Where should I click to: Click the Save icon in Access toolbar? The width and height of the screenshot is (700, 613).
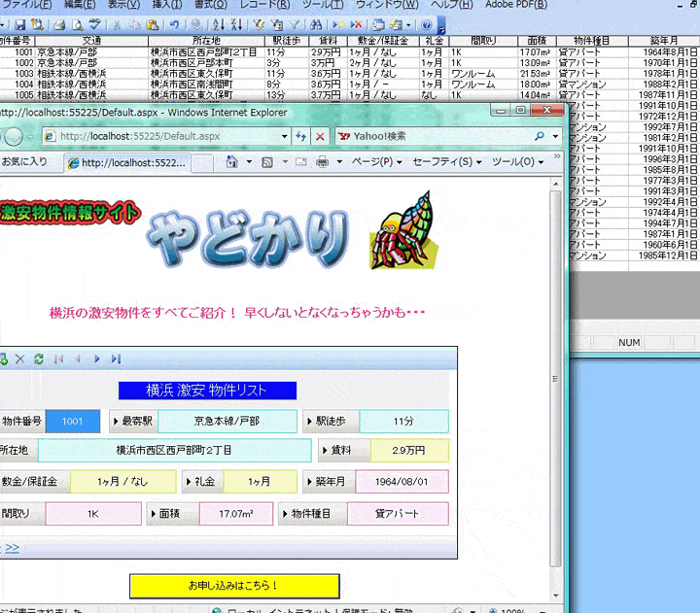[x=19, y=24]
